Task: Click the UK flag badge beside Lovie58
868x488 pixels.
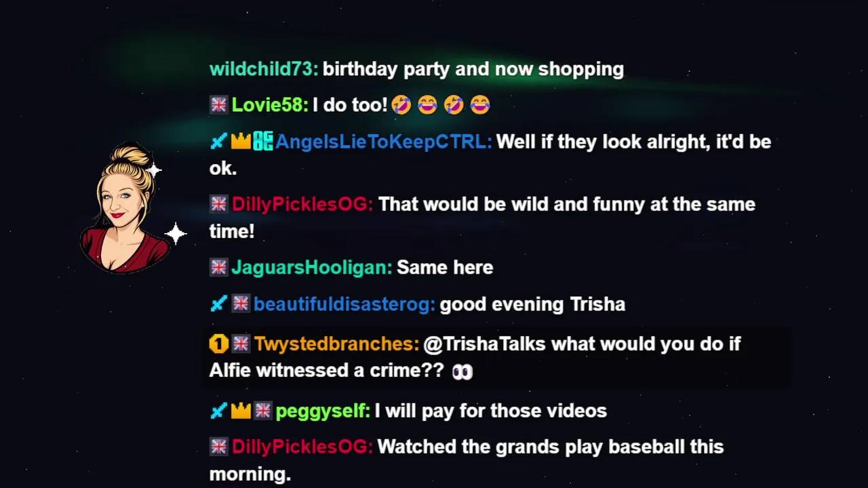Action: point(218,104)
